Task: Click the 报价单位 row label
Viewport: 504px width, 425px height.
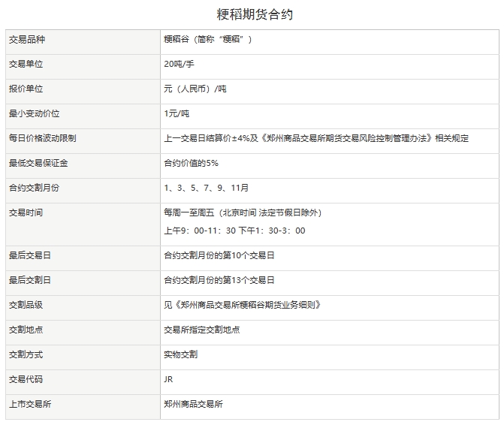Action: tap(26, 89)
